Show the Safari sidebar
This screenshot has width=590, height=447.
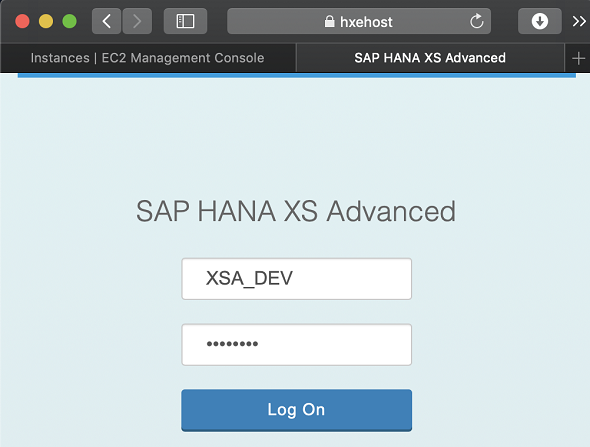click(185, 21)
